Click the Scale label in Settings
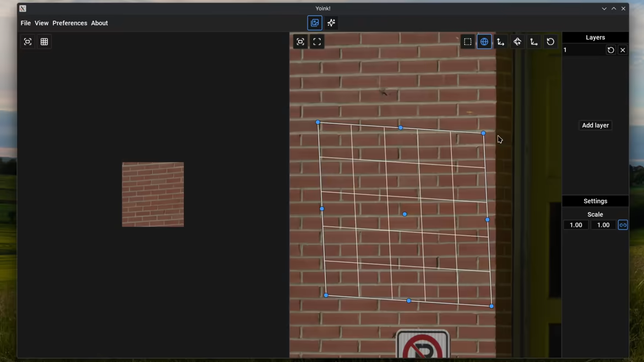The image size is (644, 362). [595, 214]
